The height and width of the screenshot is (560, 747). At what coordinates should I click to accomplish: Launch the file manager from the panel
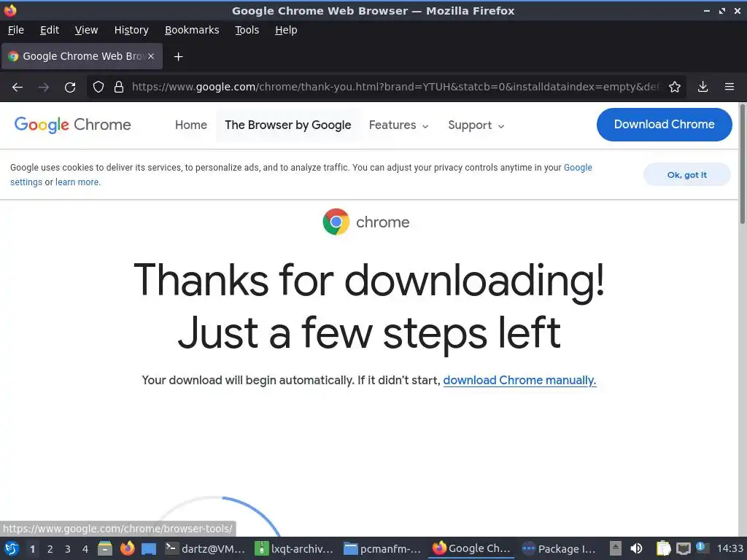coord(105,548)
